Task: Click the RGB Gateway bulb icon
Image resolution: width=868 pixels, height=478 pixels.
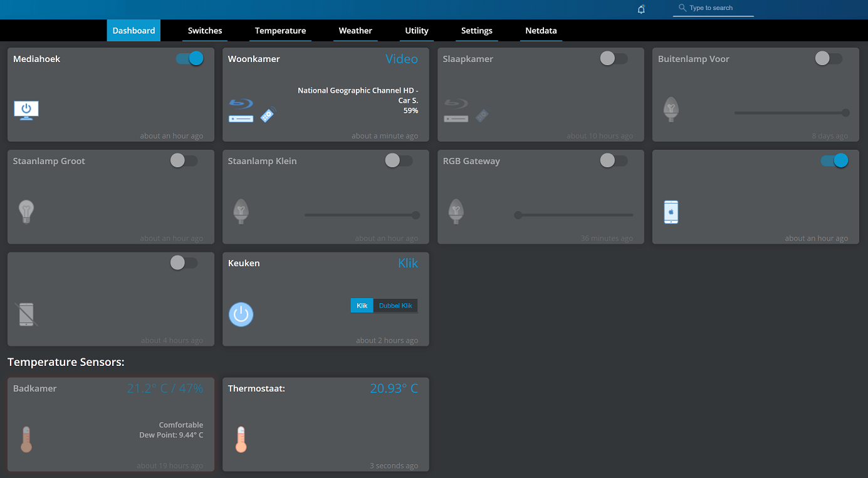Action: tap(456, 212)
